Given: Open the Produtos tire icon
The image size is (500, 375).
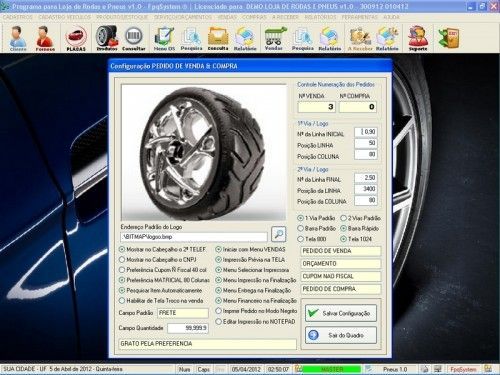Looking at the screenshot, I should pyautogui.click(x=107, y=38).
